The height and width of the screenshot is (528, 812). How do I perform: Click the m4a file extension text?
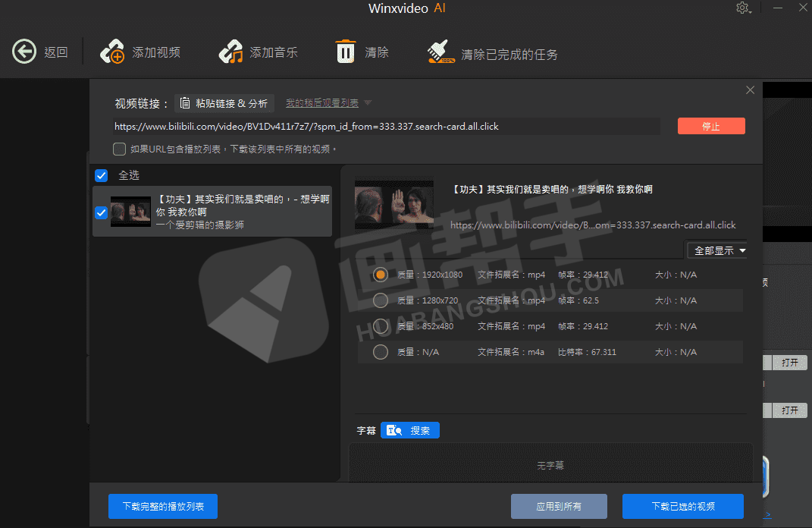coord(510,352)
